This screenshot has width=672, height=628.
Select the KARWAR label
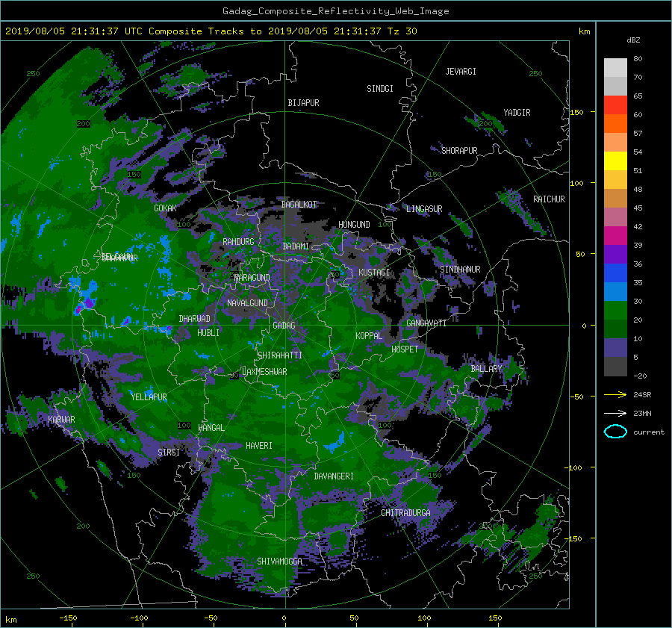tap(61, 419)
